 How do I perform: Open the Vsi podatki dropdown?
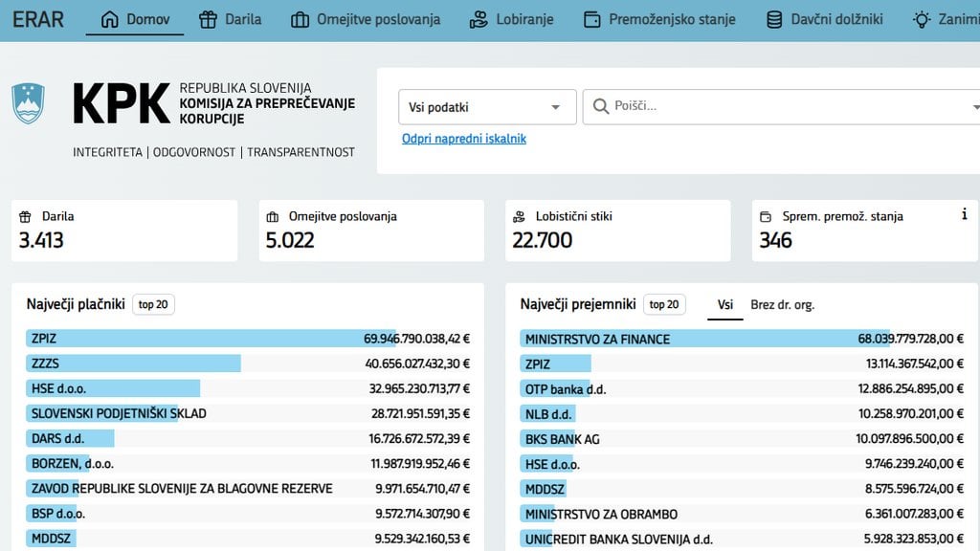(487, 107)
